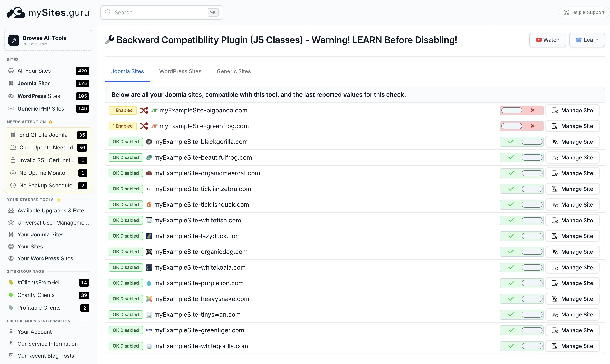Click the shuffle redirect icon beside myExampleSite-bigpanda.com
Viewport: 610px width, 364px height.
point(144,110)
